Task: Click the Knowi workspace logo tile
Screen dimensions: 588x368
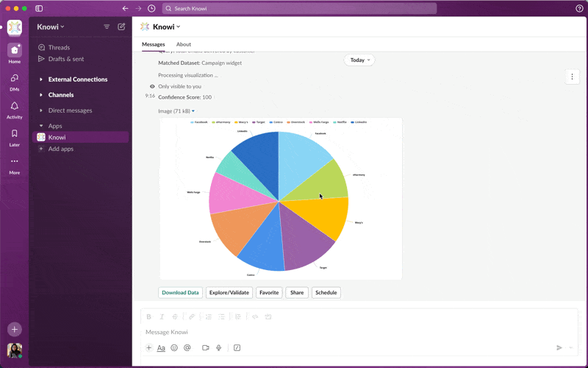Action: [x=14, y=27]
